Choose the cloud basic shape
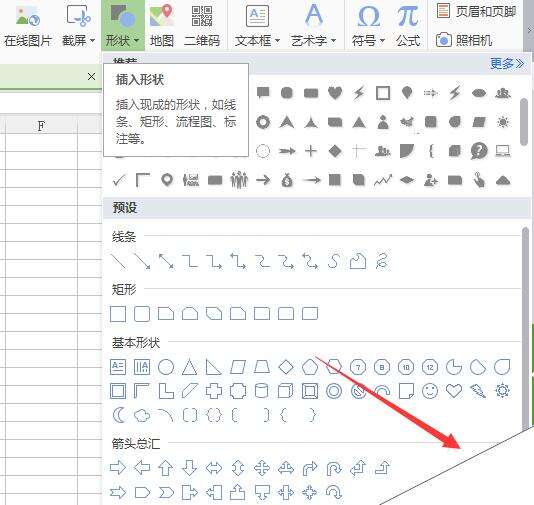Image resolution: width=534 pixels, height=505 pixels. pyautogui.click(x=142, y=415)
